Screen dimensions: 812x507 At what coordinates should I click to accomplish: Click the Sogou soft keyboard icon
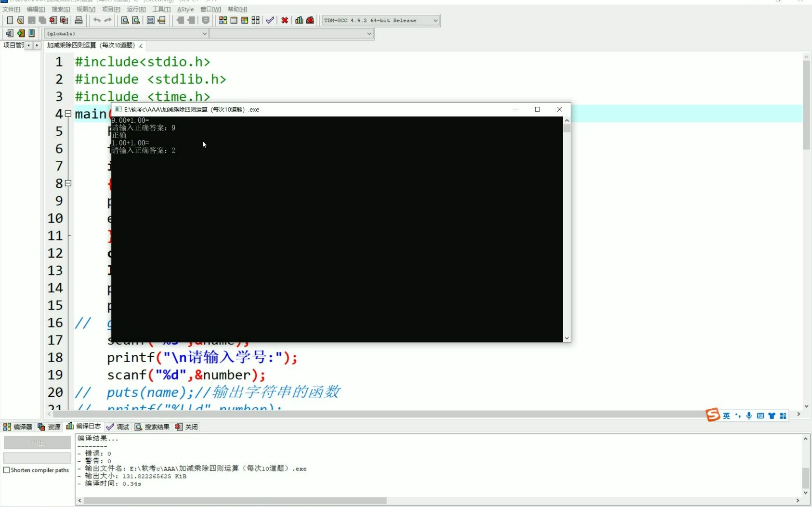(x=760, y=416)
